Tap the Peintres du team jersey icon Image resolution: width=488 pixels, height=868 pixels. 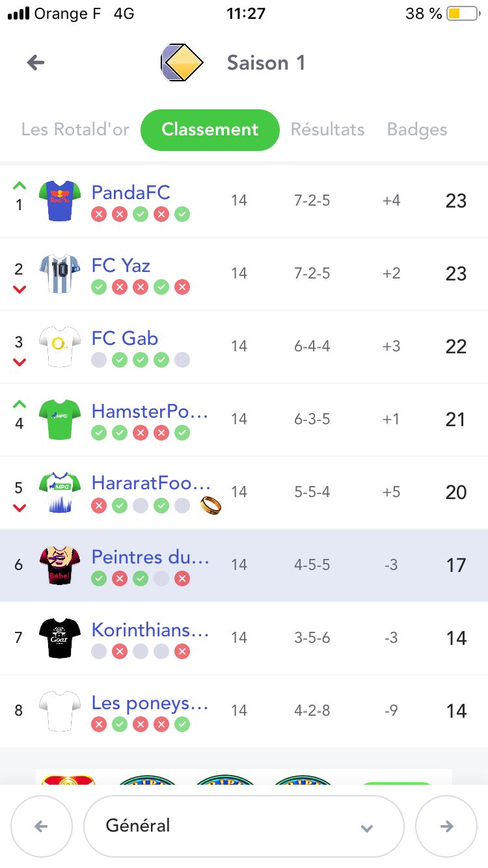(59, 565)
